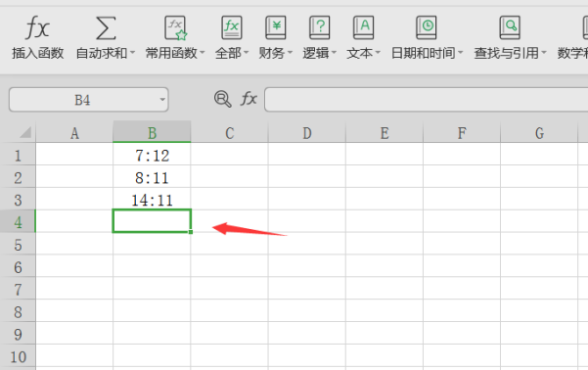
Task: Open the Name Box B4 dropdown arrow
Action: point(162,100)
